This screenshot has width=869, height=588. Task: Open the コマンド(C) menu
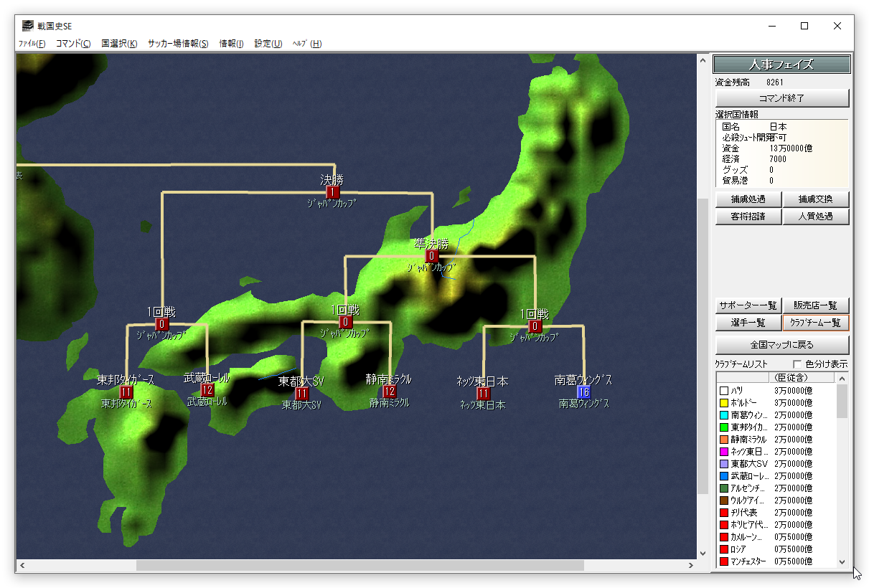click(x=73, y=44)
